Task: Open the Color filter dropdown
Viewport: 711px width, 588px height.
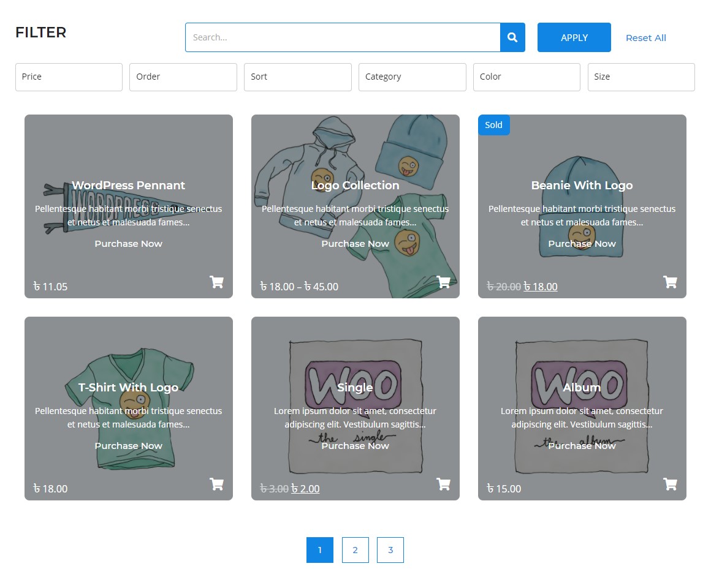Action: tap(527, 77)
